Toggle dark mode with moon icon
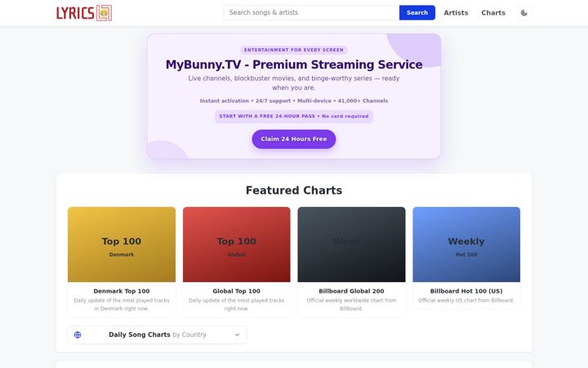 coord(523,13)
